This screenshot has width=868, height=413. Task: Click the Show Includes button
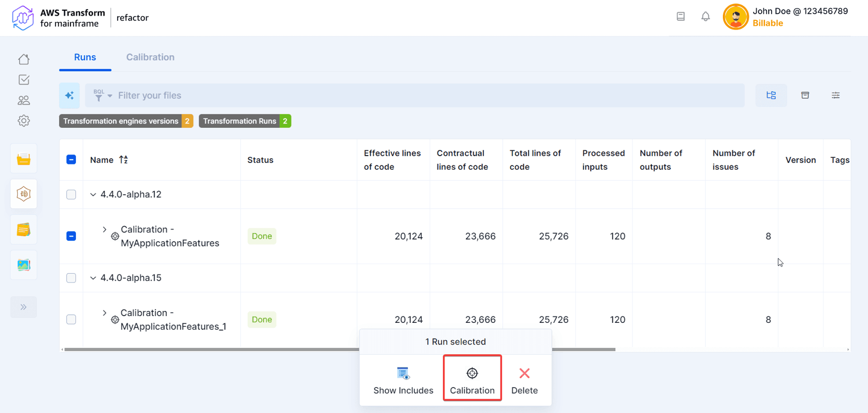[x=403, y=381]
